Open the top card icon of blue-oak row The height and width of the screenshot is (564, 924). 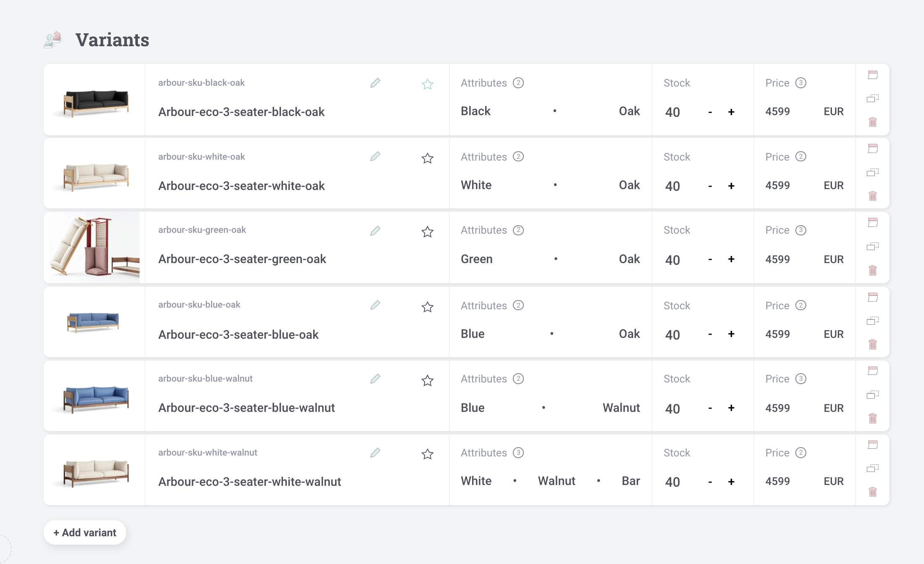tap(873, 297)
